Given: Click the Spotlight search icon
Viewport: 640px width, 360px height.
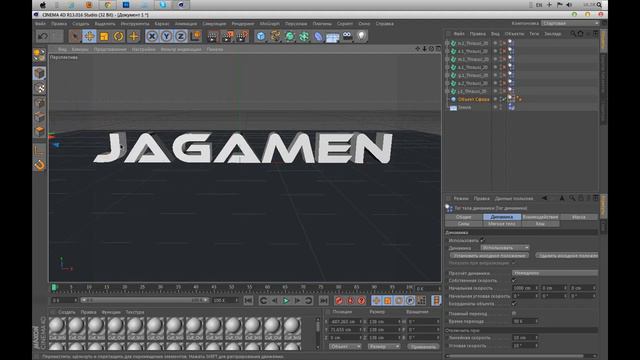Looking at the screenshot, I should pyautogui.click(x=599, y=5).
